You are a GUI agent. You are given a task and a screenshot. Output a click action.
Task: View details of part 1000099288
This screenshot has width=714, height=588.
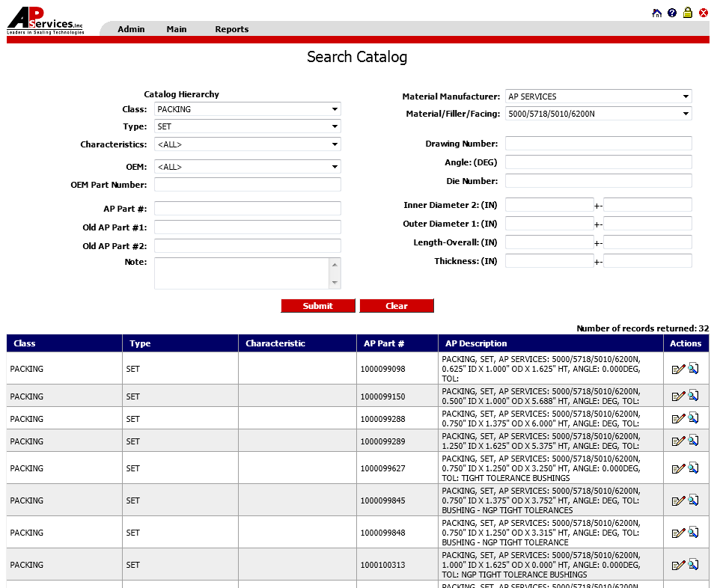point(693,417)
